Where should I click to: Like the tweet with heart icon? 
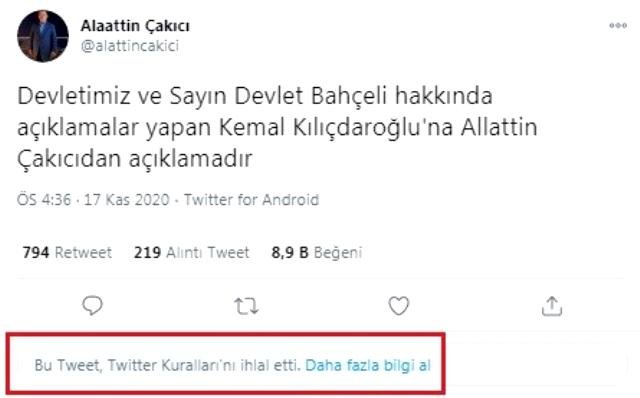coord(398,306)
